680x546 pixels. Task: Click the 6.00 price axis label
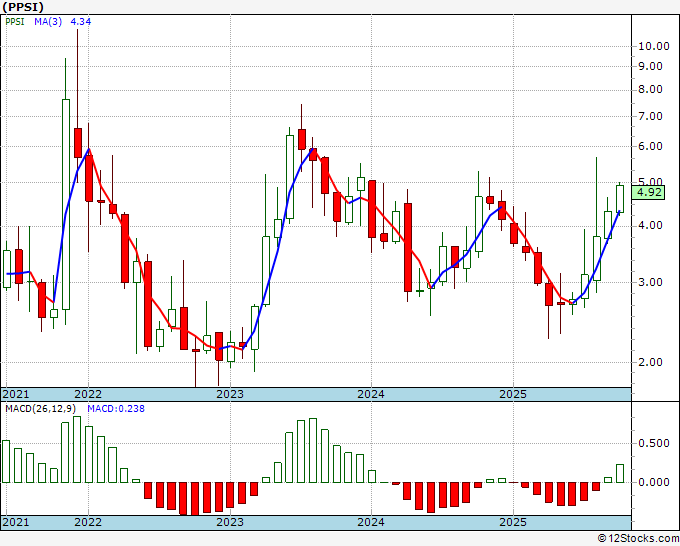coord(650,146)
